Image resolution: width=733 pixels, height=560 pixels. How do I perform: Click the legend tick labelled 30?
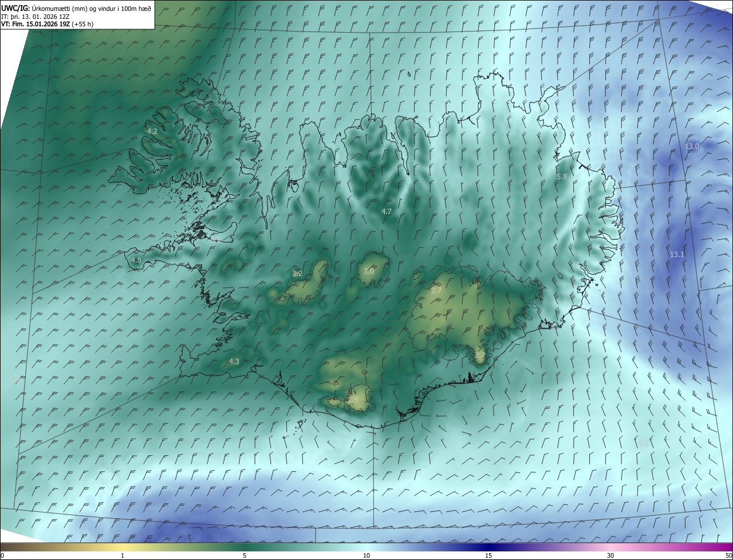click(x=610, y=555)
